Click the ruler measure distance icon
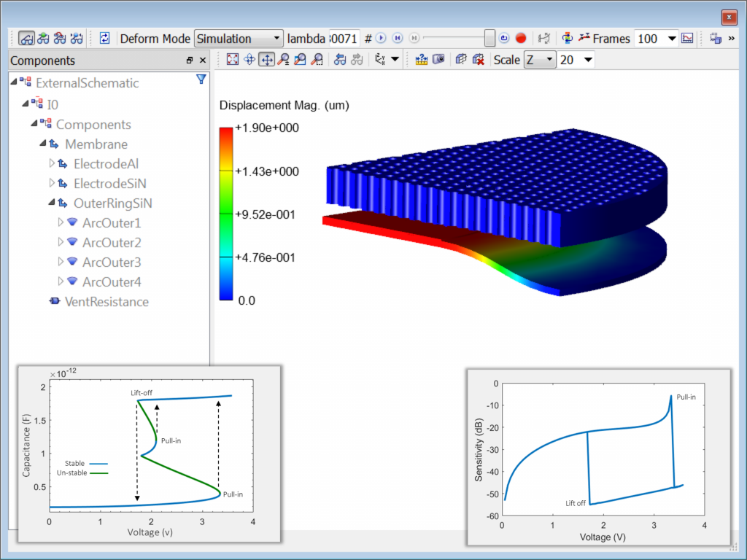This screenshot has height=560, width=747. (421, 60)
